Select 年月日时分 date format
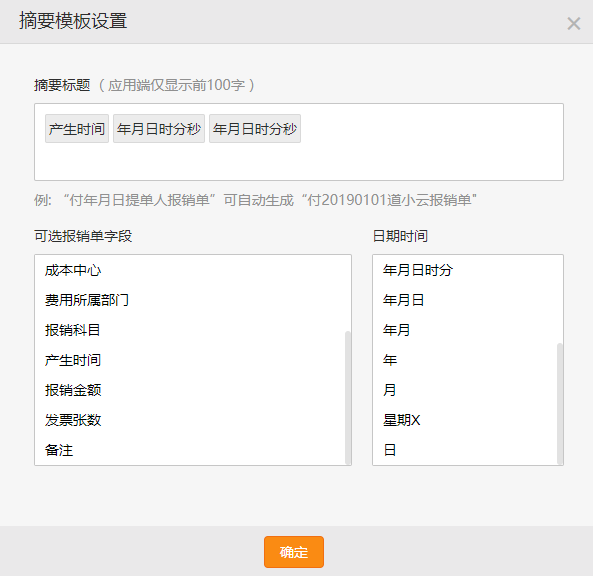 pos(418,270)
